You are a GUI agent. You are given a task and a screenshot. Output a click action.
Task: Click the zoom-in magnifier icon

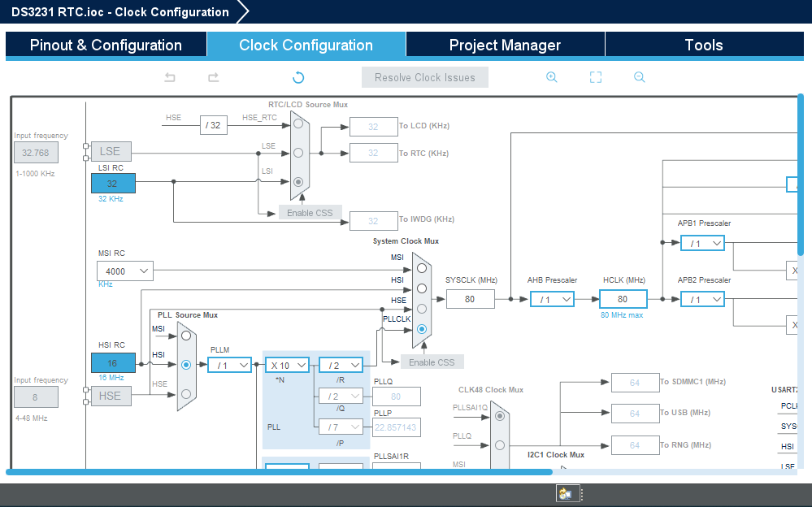pyautogui.click(x=552, y=77)
